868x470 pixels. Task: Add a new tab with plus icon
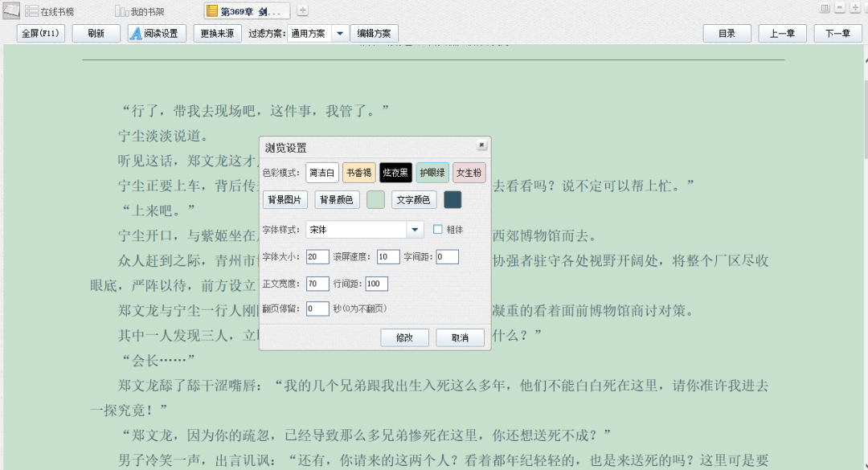pyautogui.click(x=302, y=10)
